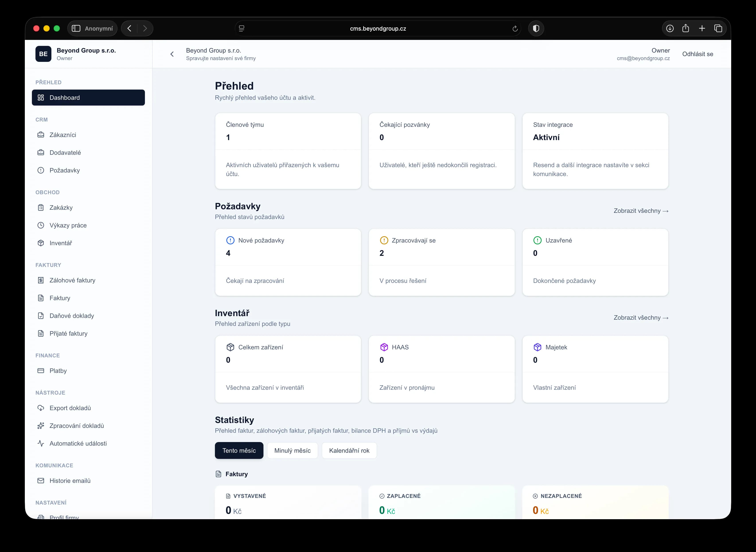Switch to the Kalendářní rok tab

coord(349,450)
